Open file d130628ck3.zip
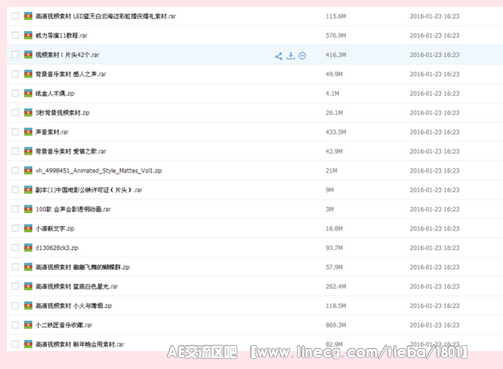The width and height of the screenshot is (503, 369). [x=57, y=248]
